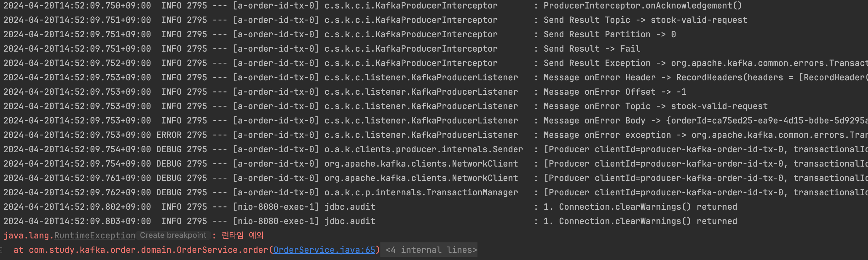Click the 'Message onError Offset -> -1' text
The width and height of the screenshot is (868, 260).
click(615, 92)
